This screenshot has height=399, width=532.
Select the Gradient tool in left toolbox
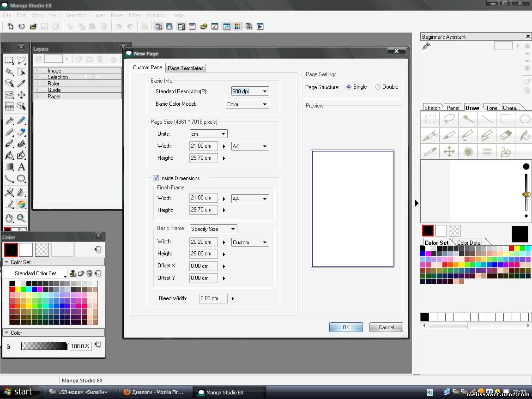9,167
